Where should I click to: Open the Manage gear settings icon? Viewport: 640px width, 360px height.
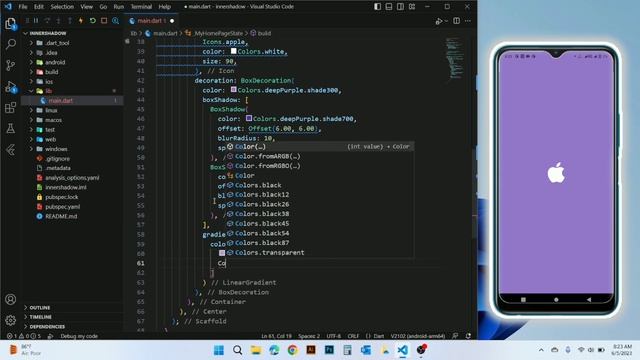click(11, 320)
